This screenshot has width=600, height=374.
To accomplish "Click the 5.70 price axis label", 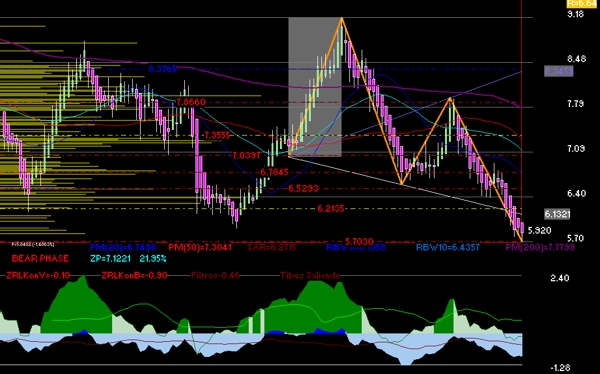I will tap(576, 238).
